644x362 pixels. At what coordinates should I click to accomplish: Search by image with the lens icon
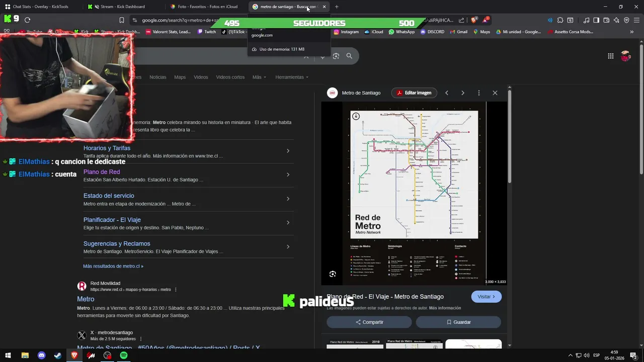point(336,56)
